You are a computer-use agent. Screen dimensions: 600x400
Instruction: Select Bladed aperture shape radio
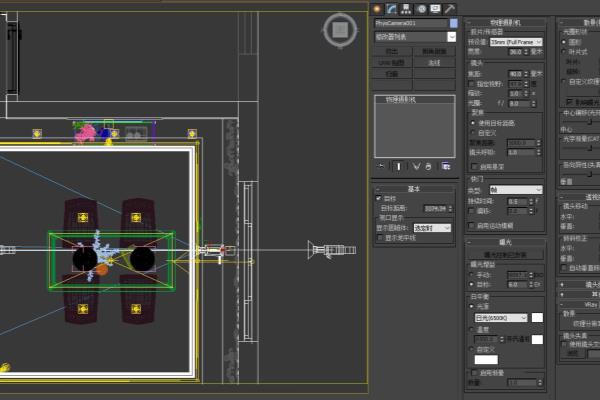564,51
